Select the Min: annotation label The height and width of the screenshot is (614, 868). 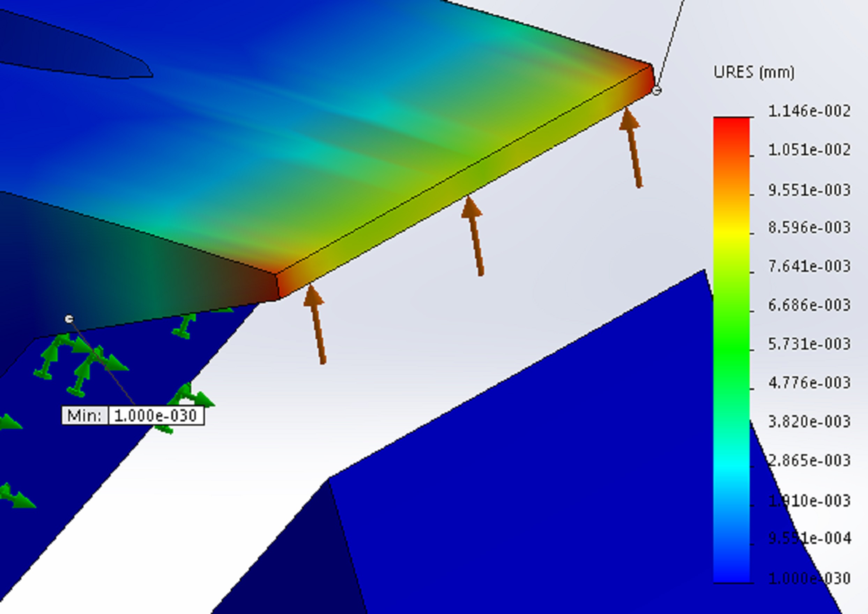[x=85, y=416]
